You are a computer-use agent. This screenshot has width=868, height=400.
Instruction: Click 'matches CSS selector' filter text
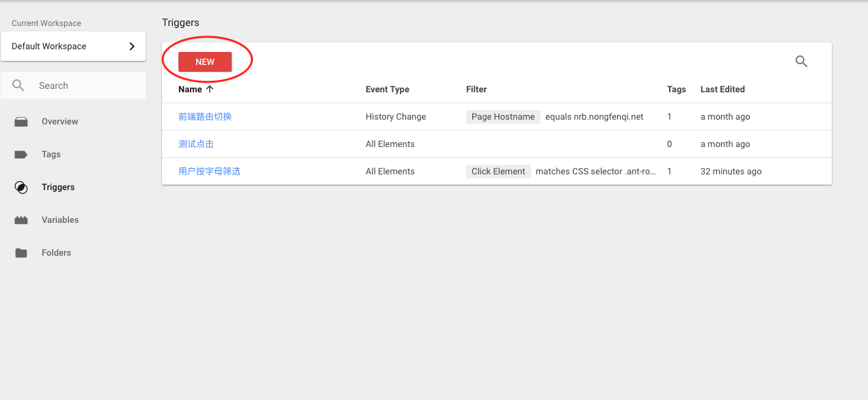[x=595, y=172]
